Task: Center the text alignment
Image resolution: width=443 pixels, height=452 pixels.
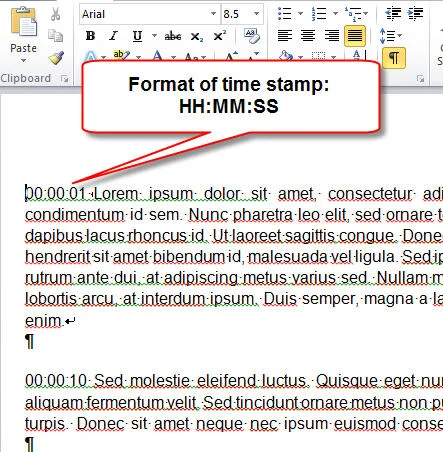Action: coord(308,36)
